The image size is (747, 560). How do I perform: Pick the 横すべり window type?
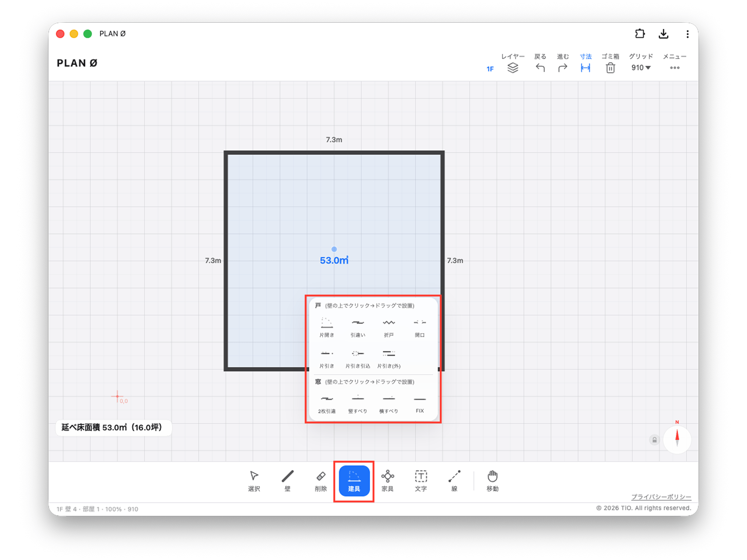pos(389,404)
